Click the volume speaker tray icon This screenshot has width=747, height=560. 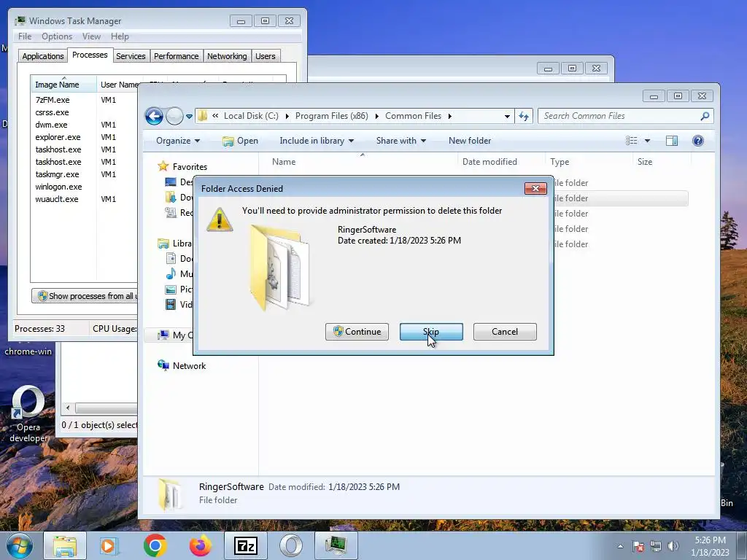coord(673,546)
